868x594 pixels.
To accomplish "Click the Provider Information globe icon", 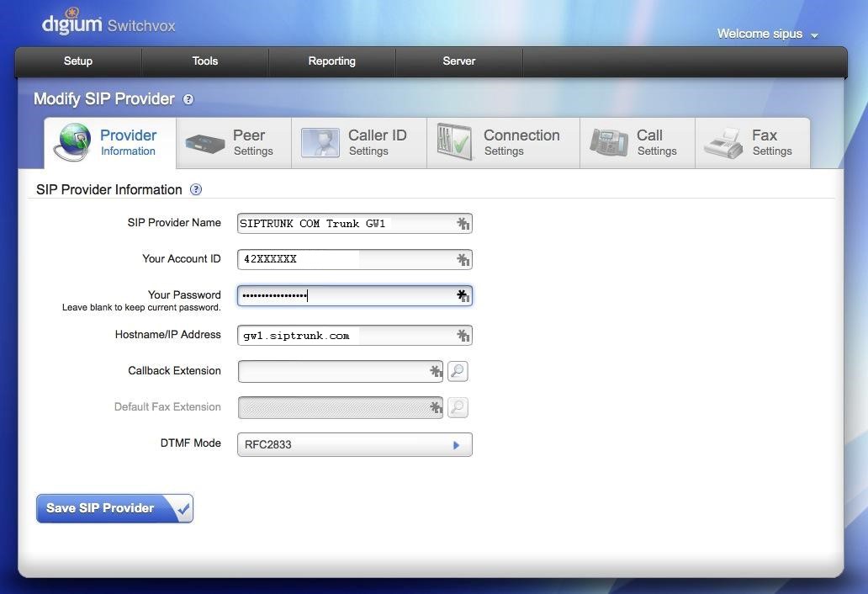I will (72, 142).
